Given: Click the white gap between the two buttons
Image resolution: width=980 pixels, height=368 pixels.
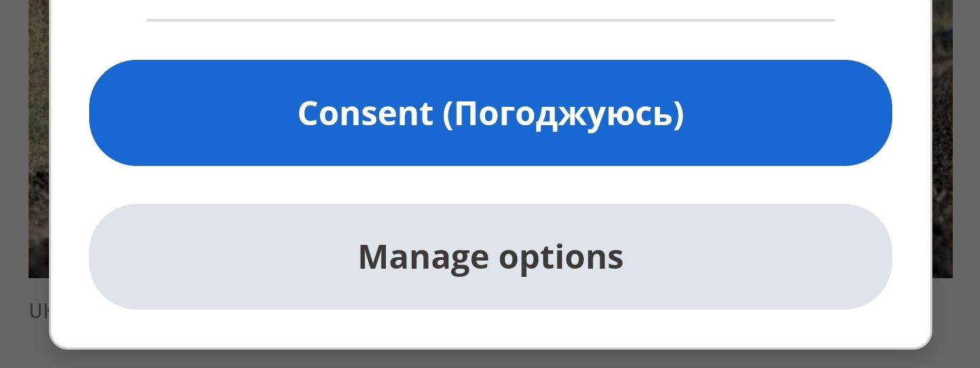Looking at the screenshot, I should point(490,185).
